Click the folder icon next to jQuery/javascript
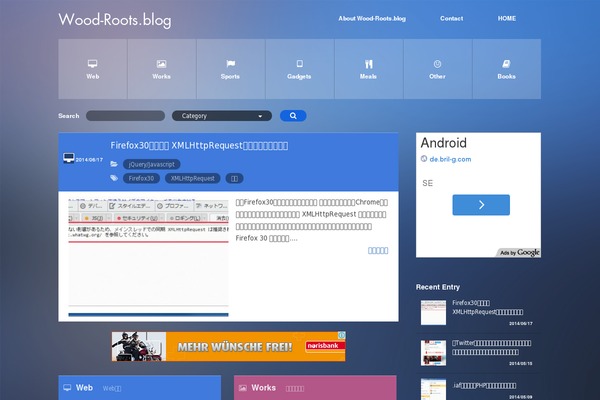Viewport: 600px width, 400px height. [x=114, y=164]
